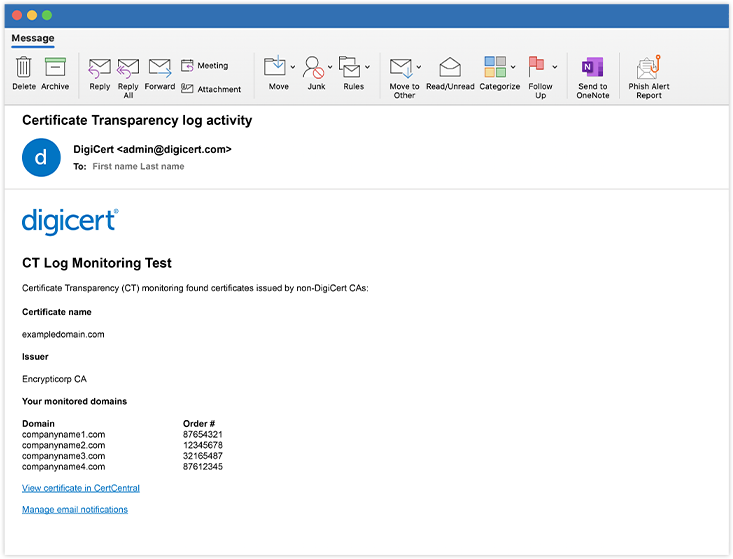Expand the Follow Up dropdown arrow
This screenshot has height=559, width=733.
(554, 67)
